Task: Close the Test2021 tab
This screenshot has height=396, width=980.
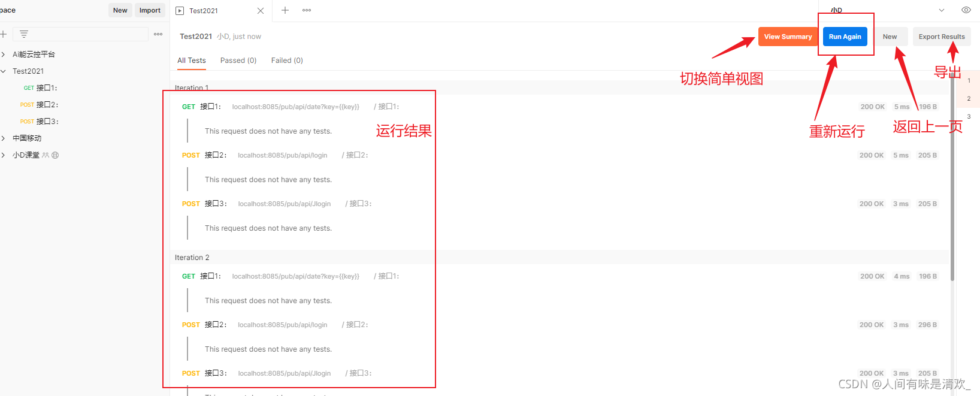Action: tap(261, 11)
